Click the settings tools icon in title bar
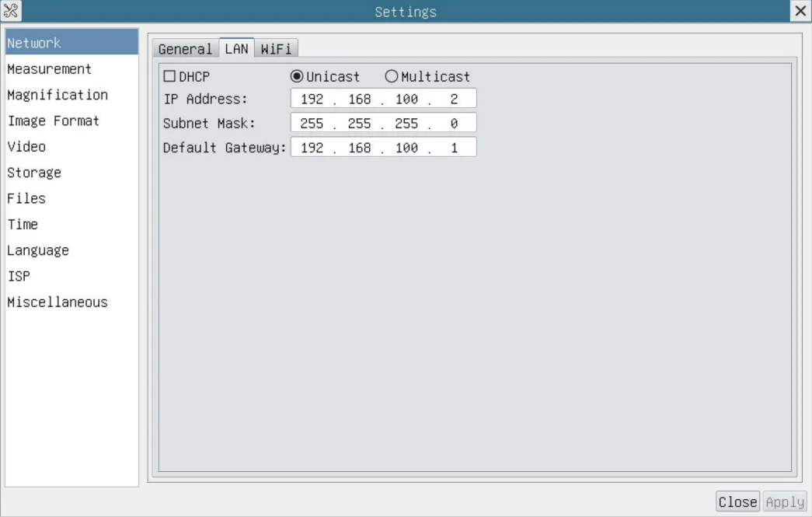812x517 pixels. [x=11, y=11]
